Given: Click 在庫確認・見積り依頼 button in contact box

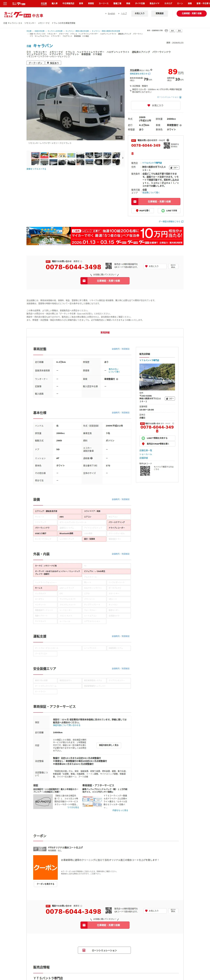Looking at the screenshot, I should pos(156,202).
